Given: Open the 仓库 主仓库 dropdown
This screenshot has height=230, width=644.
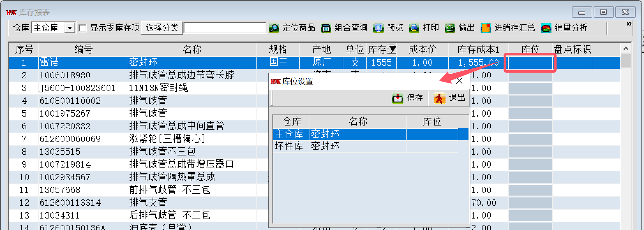Looking at the screenshot, I should click(70, 28).
